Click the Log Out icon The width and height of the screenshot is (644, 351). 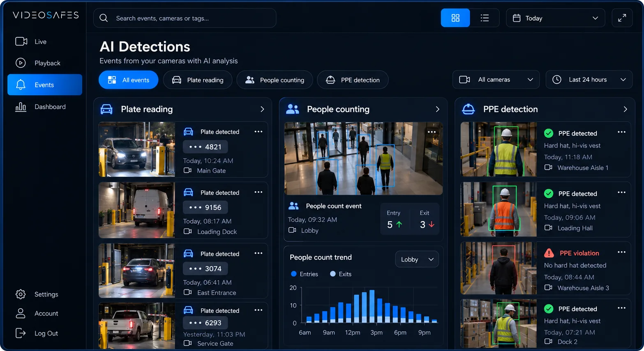[21, 333]
